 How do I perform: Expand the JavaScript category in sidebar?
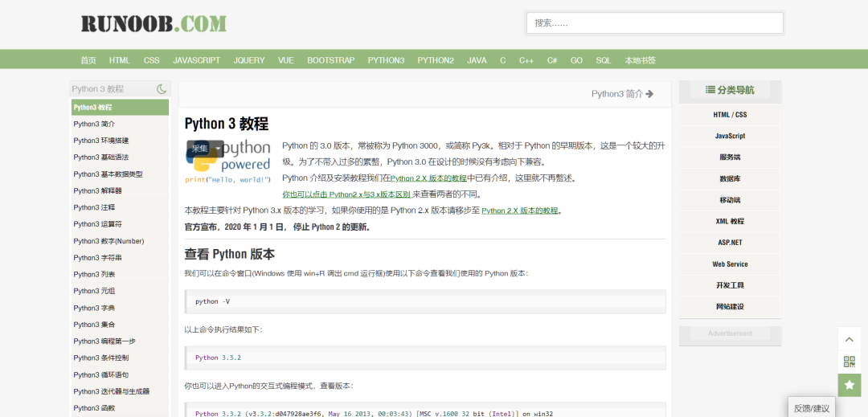pyautogui.click(x=730, y=136)
